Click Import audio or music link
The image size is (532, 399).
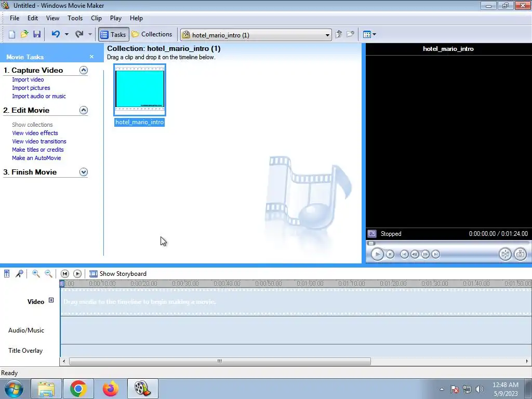(x=39, y=96)
